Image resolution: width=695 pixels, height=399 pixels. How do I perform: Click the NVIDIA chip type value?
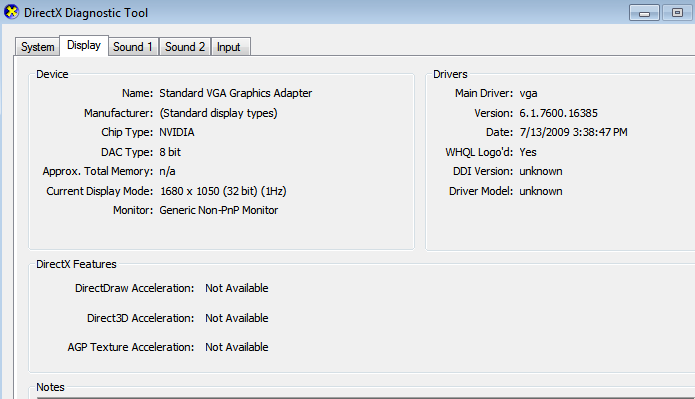[x=177, y=132]
